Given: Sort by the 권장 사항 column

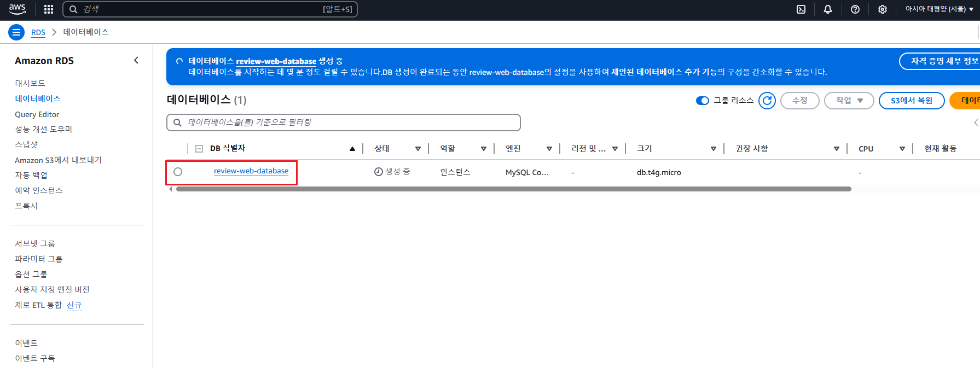Looking at the screenshot, I should pos(837,149).
